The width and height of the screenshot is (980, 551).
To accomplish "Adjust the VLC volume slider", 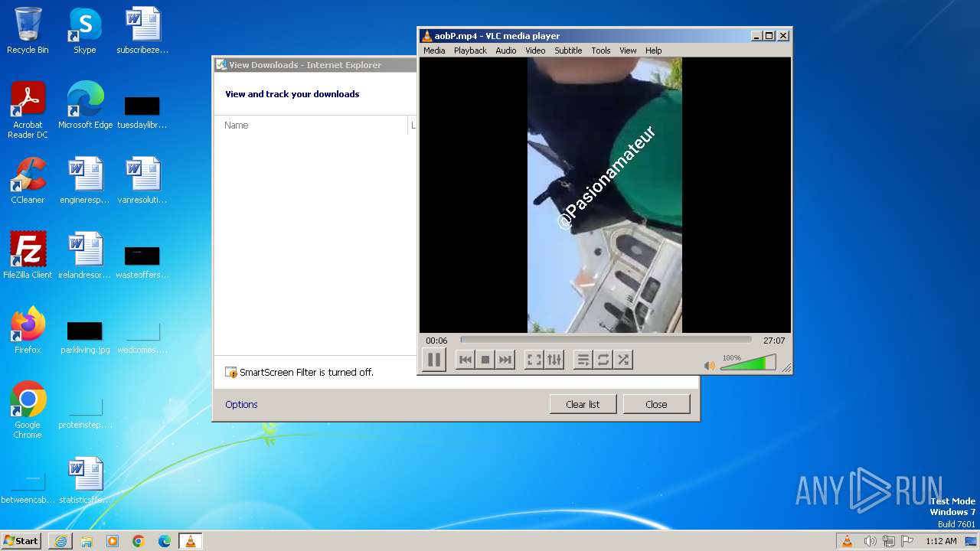I will coord(748,364).
